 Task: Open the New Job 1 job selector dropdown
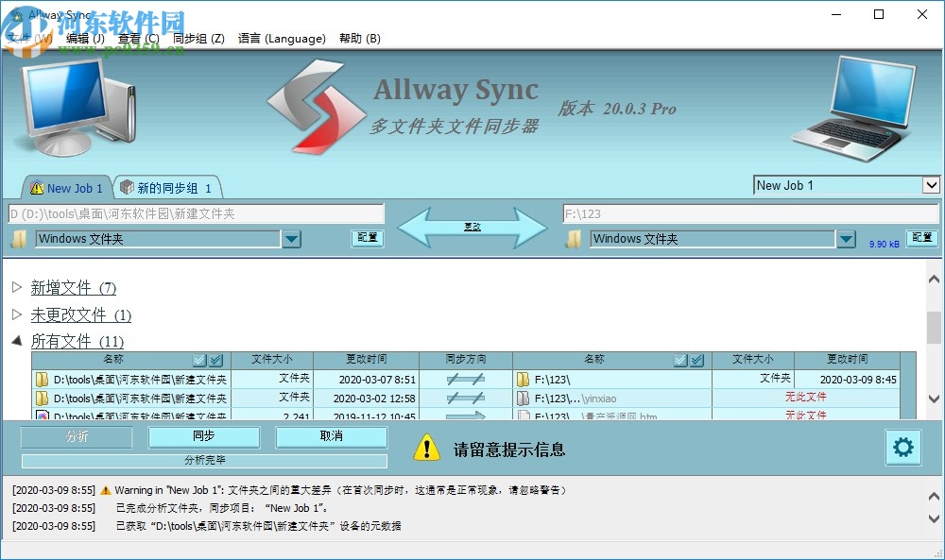coord(932,185)
